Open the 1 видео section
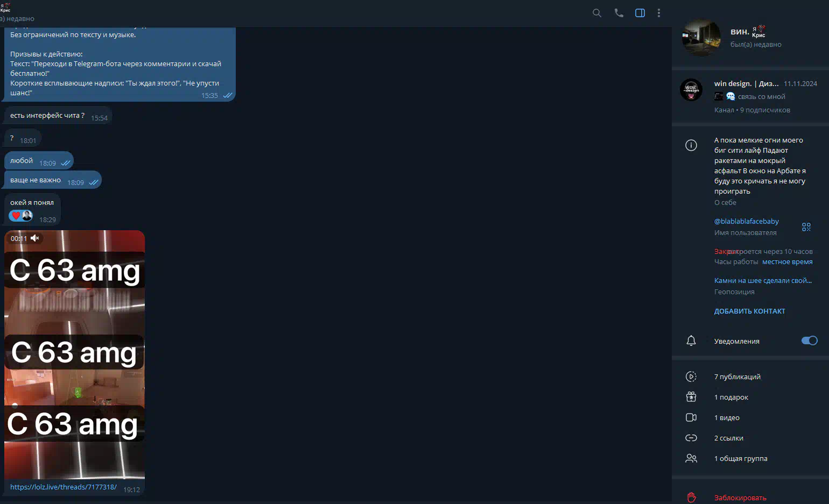 point(727,417)
